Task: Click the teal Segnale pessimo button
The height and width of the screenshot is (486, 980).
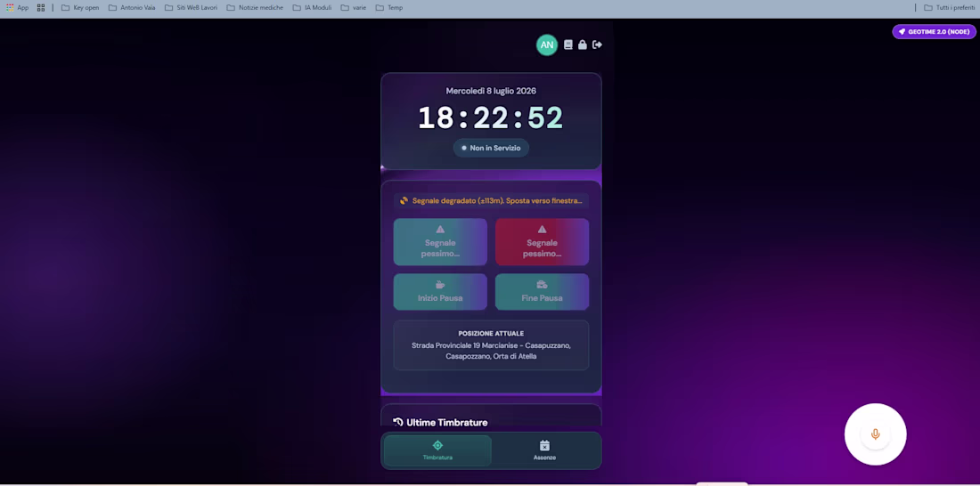Action: 440,242
